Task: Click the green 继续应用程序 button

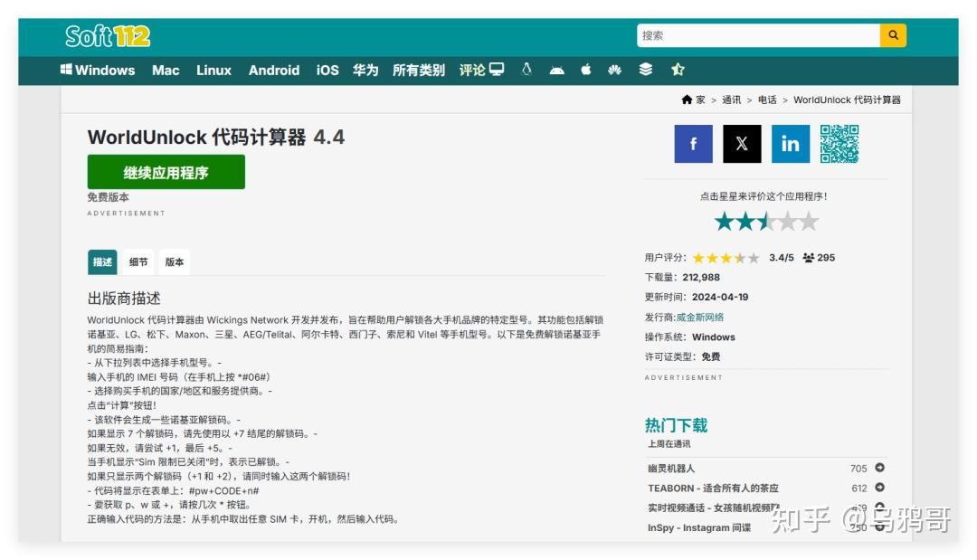Action: point(166,172)
